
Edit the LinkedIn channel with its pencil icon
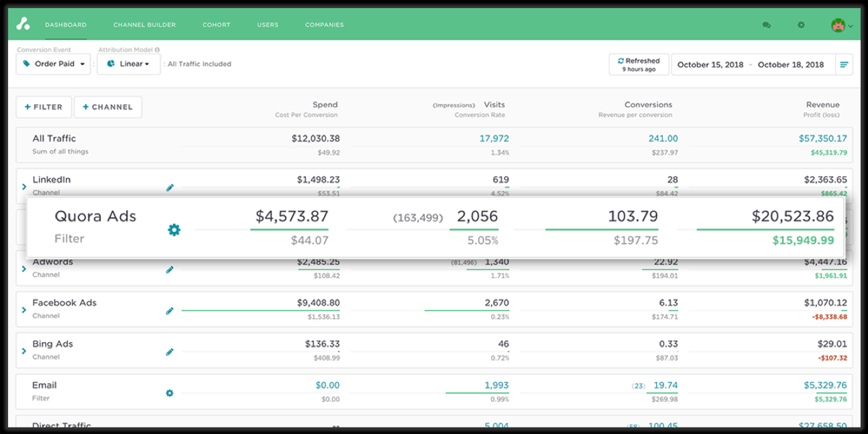[x=170, y=188]
